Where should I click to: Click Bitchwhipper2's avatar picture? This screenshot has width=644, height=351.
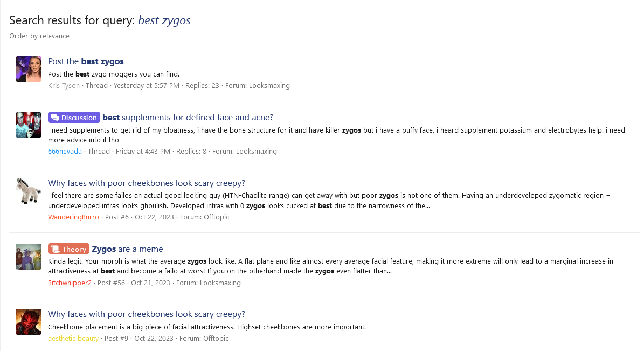coord(29,257)
